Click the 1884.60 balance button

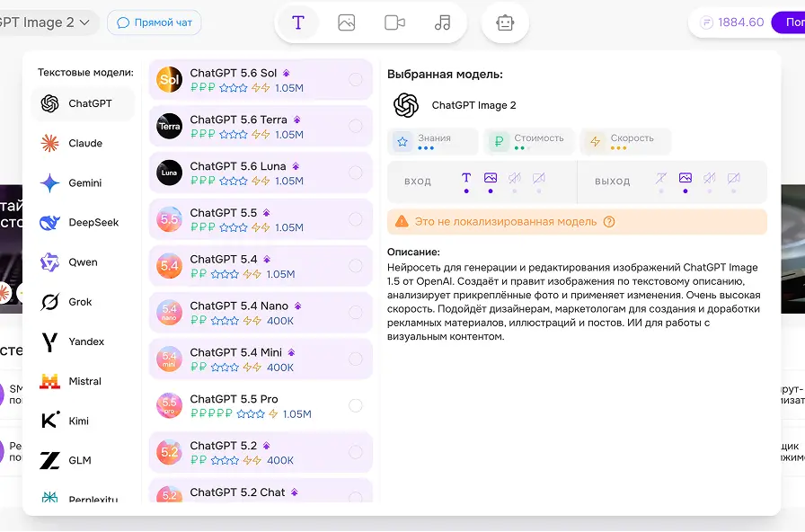click(x=732, y=22)
